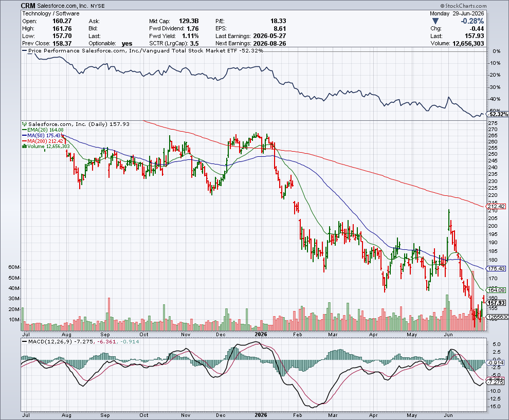Click the green 164.08 price axis tag

[496, 290]
